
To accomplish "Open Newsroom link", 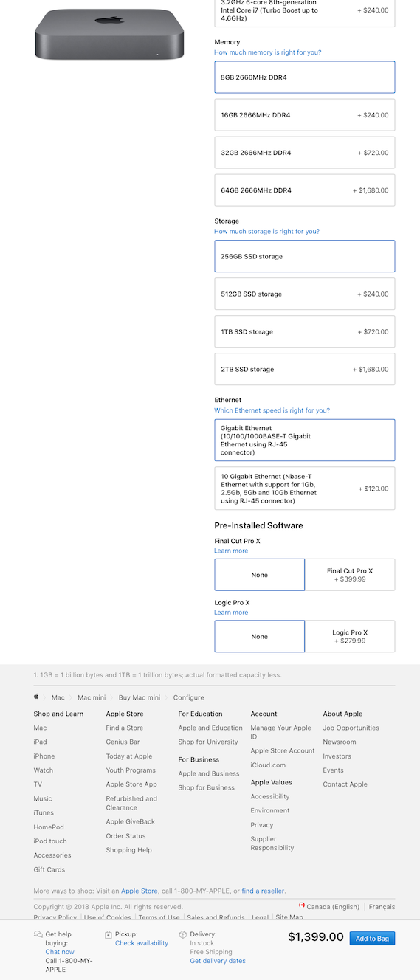I will click(x=340, y=742).
